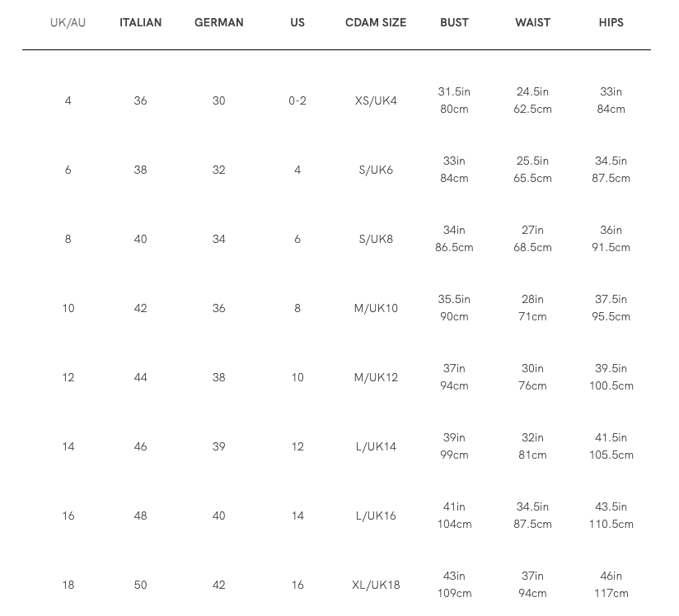679x616 pixels.
Task: Click the GERMAN column header
Action: [x=218, y=23]
